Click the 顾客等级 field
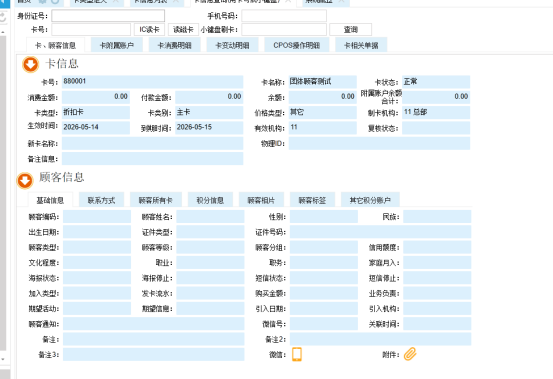The image size is (553, 379). [x=210, y=247]
